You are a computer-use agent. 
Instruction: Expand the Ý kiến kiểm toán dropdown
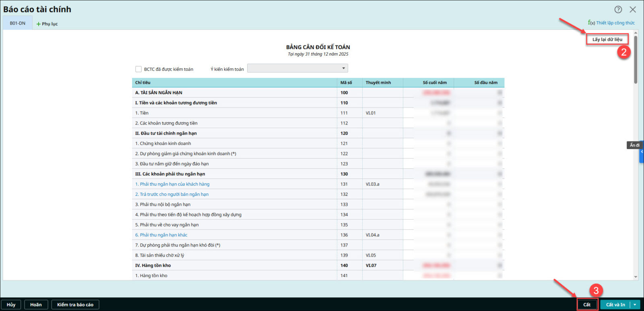(x=343, y=68)
